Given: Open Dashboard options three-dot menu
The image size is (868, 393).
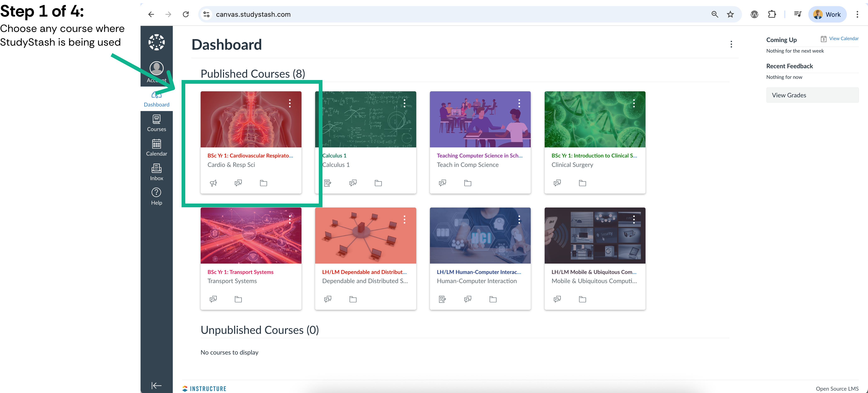Looking at the screenshot, I should 731,44.
